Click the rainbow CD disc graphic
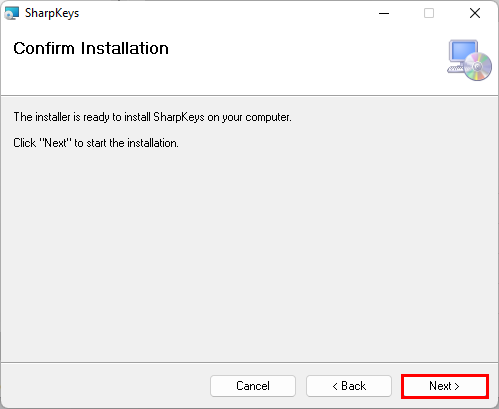The width and height of the screenshot is (499, 409). tap(478, 67)
